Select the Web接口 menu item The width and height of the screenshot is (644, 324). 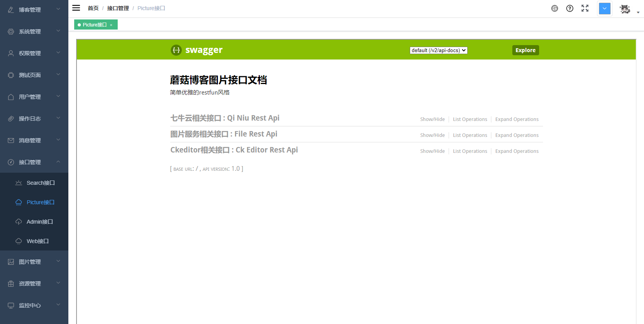(34, 241)
